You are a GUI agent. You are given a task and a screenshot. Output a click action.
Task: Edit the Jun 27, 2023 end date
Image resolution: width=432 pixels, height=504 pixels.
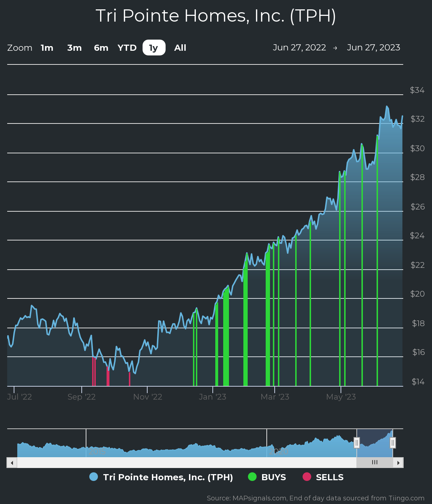(374, 48)
